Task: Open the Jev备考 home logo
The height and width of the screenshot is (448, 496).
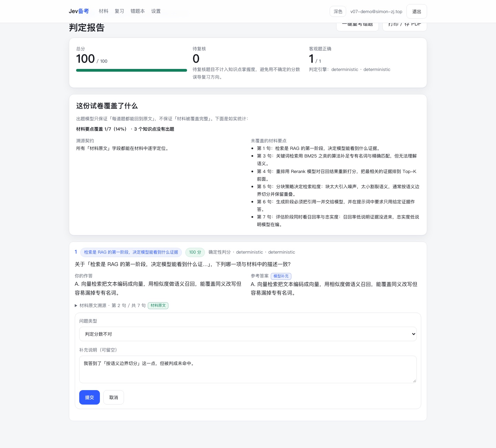Action: (x=79, y=11)
